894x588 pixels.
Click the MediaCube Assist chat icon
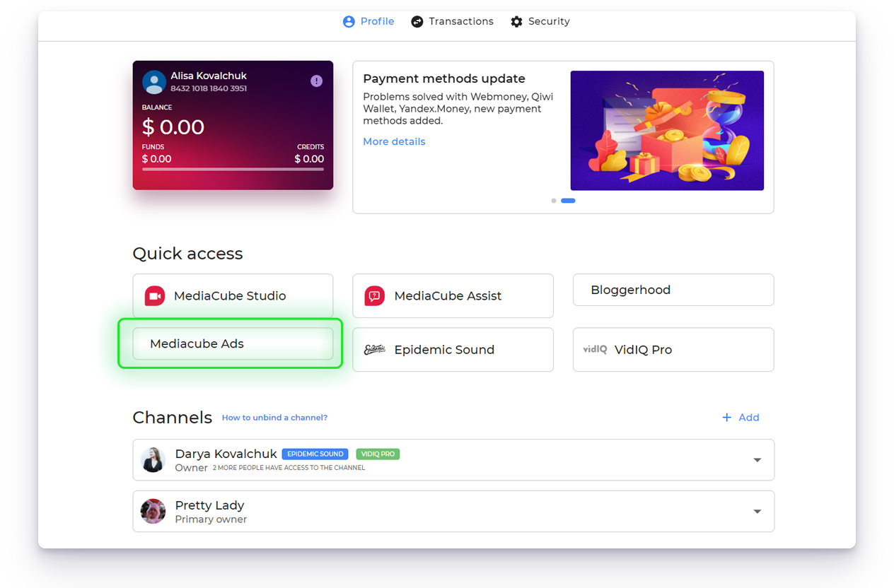375,296
